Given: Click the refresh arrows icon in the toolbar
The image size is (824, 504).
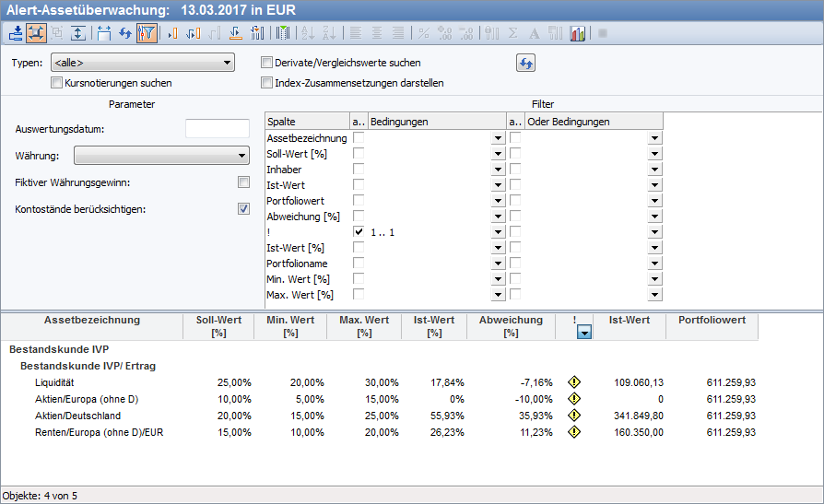Looking at the screenshot, I should (125, 33).
